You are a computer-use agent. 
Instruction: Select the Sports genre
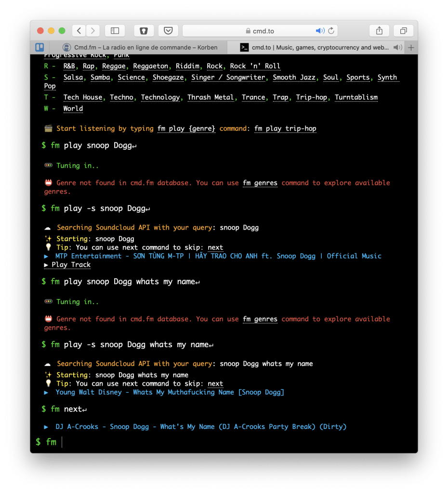[358, 78]
